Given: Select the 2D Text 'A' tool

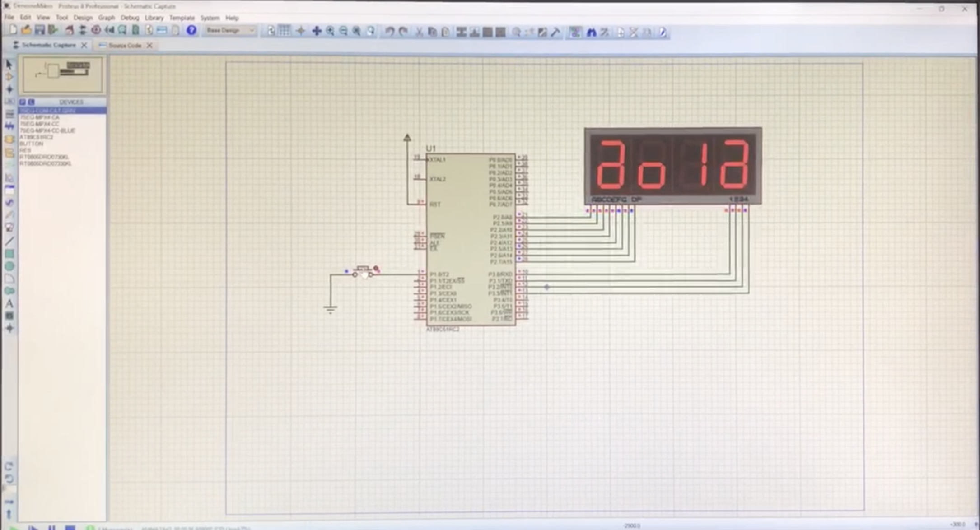Looking at the screenshot, I should [x=9, y=303].
